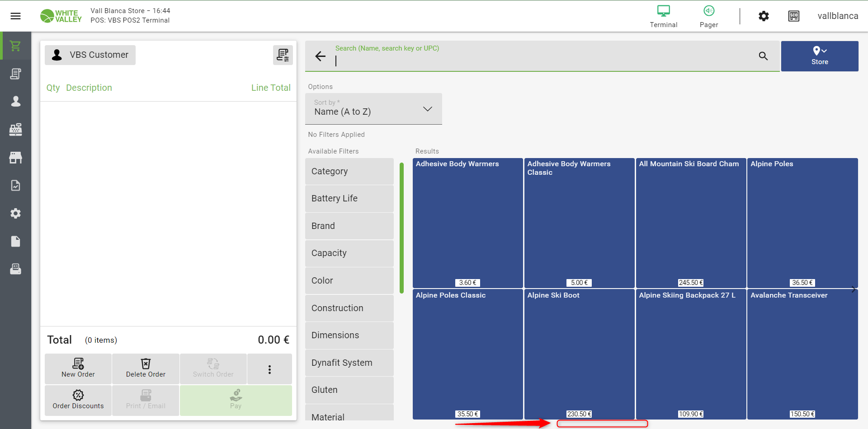Click the vallblanca username
The height and width of the screenshot is (429, 868).
(838, 16)
